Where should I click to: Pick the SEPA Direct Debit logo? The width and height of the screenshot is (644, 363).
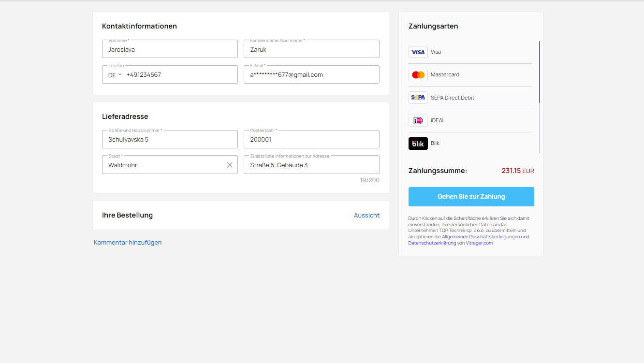[418, 98]
